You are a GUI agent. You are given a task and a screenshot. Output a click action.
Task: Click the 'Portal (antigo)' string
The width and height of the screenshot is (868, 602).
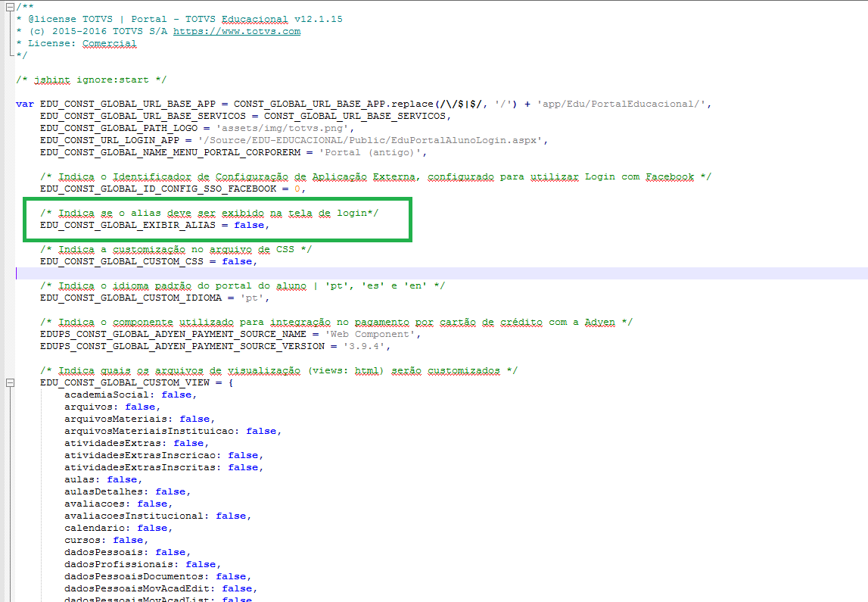(370, 153)
